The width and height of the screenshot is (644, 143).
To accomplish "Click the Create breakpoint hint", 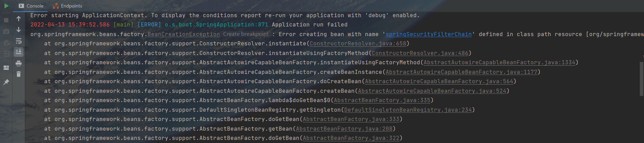I will click(x=246, y=34).
